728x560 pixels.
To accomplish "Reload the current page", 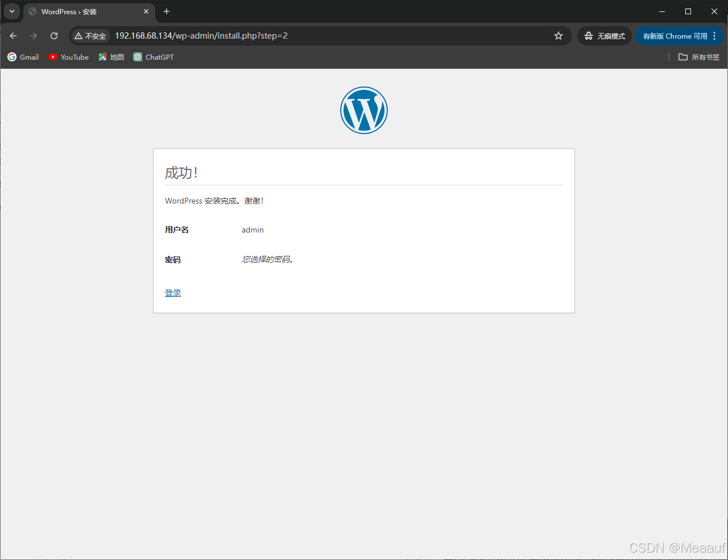I will (x=54, y=36).
